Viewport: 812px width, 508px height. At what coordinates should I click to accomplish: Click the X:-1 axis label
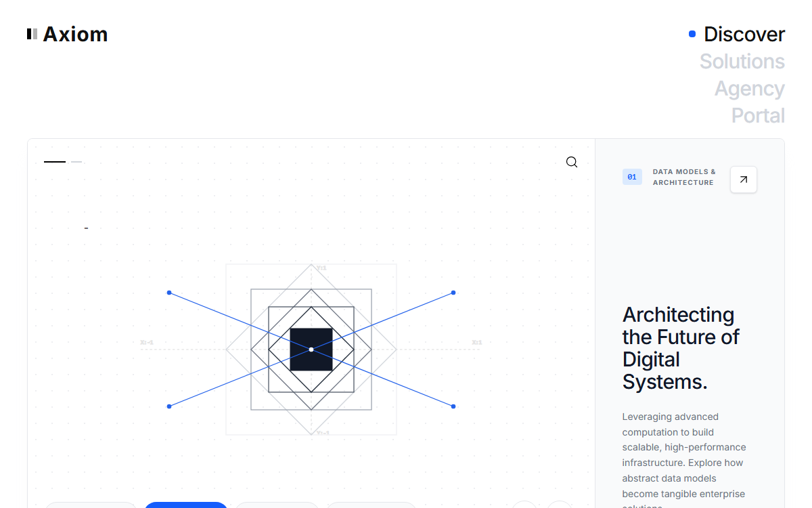click(x=147, y=343)
